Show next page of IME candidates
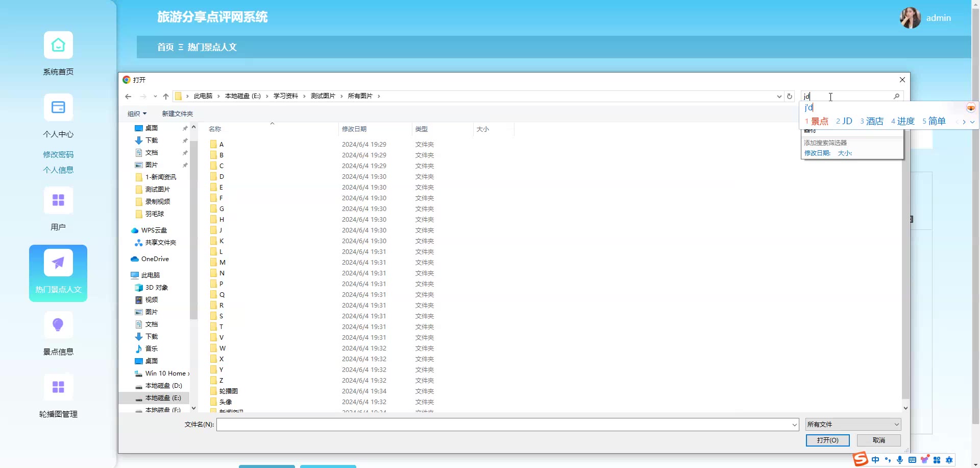Screen dimensions: 980x468 tap(964, 122)
